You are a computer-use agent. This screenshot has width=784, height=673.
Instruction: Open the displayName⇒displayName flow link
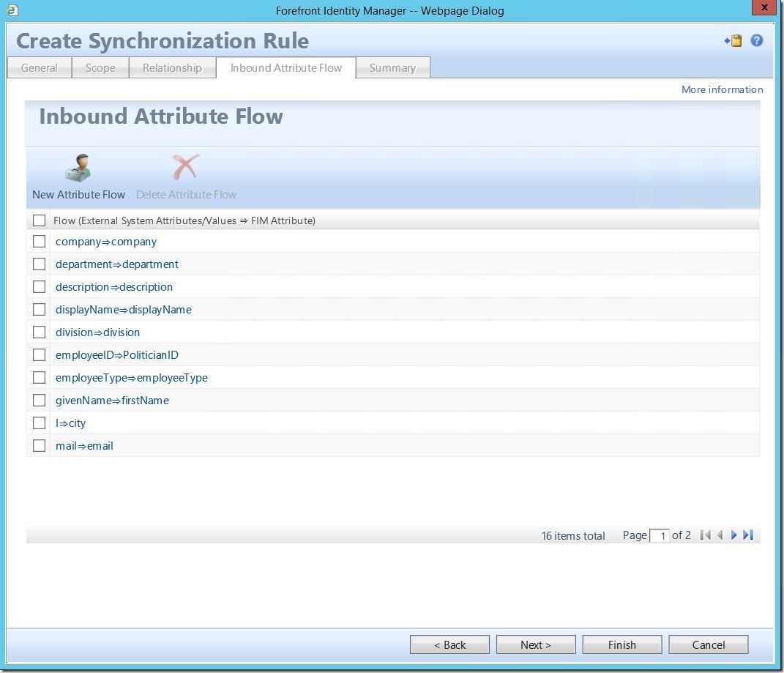click(124, 310)
